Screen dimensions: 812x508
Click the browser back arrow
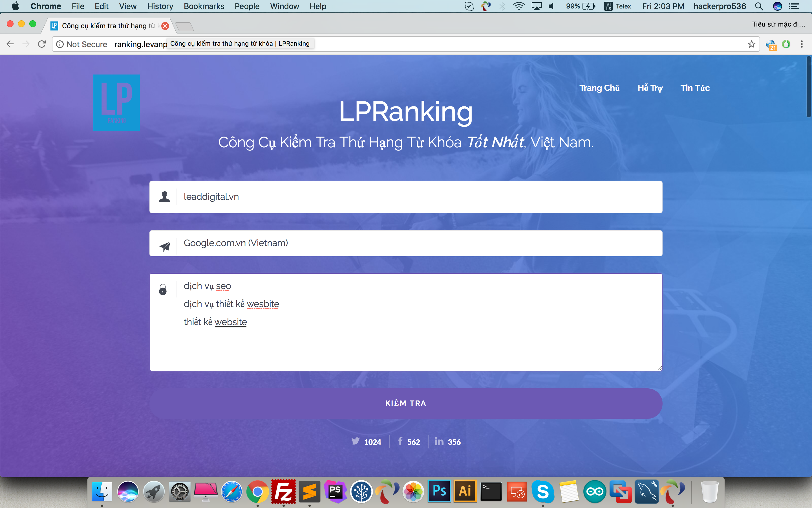pyautogui.click(x=10, y=44)
